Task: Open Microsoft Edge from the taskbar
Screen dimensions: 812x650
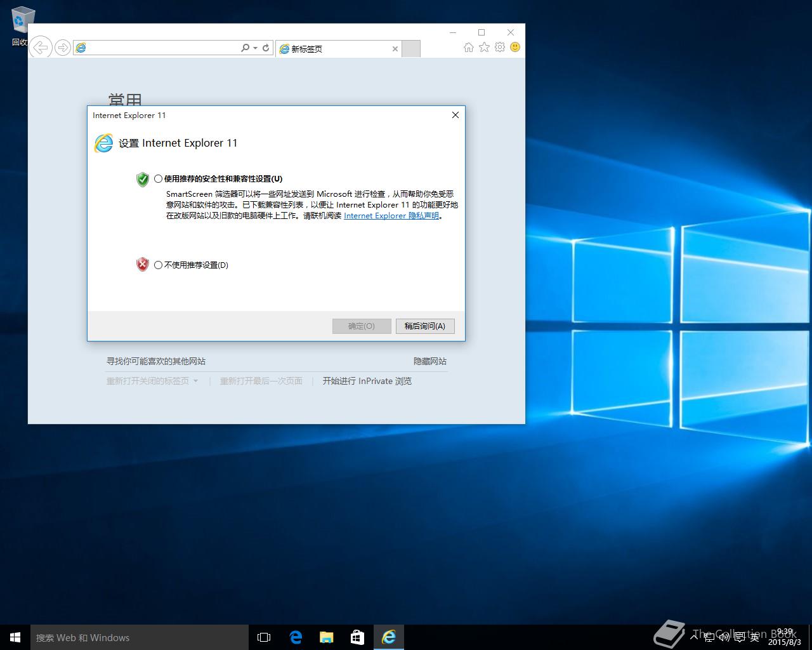Action: [x=296, y=637]
